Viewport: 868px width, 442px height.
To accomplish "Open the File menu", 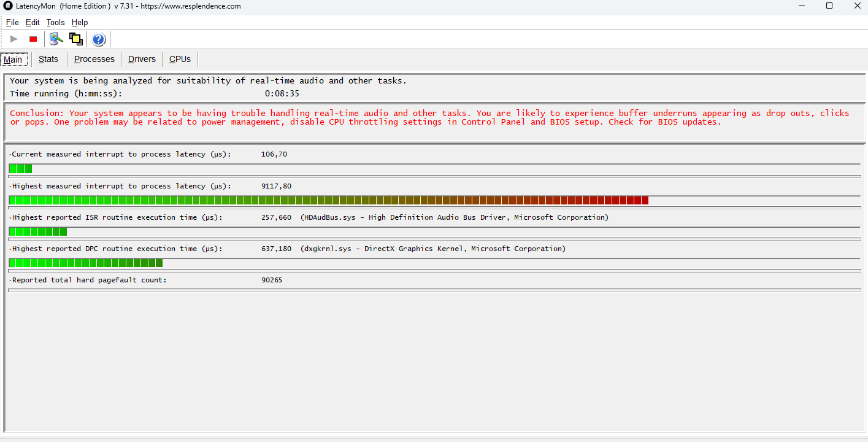I will pyautogui.click(x=12, y=23).
